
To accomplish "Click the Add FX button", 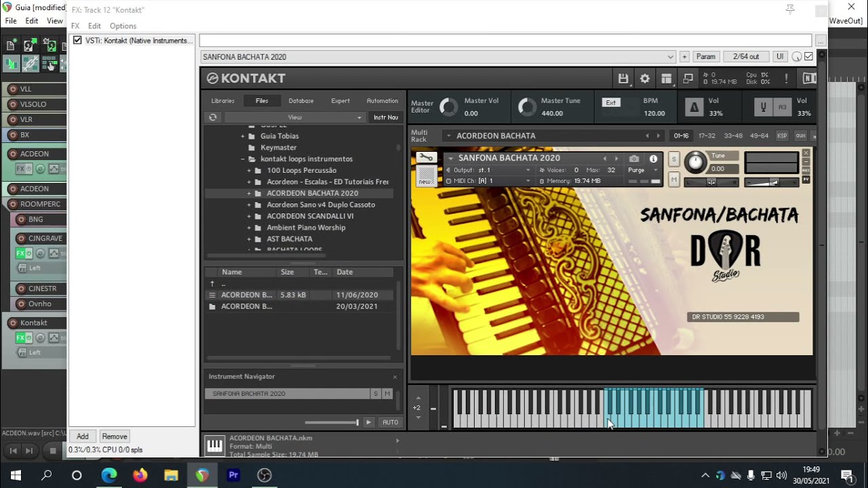I will point(83,436).
